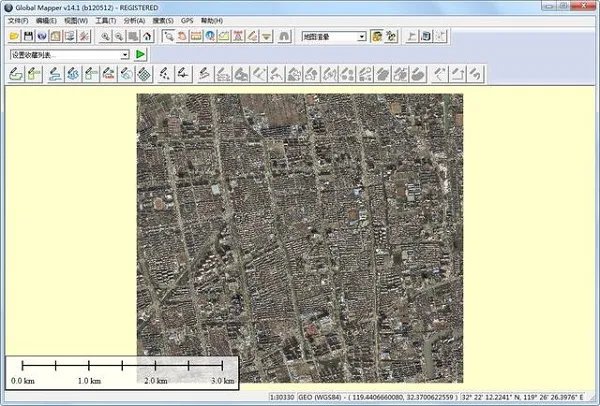Viewport: 600px width, 406px height.
Task: Click the grid digitizer tool icon
Action: (x=145, y=73)
